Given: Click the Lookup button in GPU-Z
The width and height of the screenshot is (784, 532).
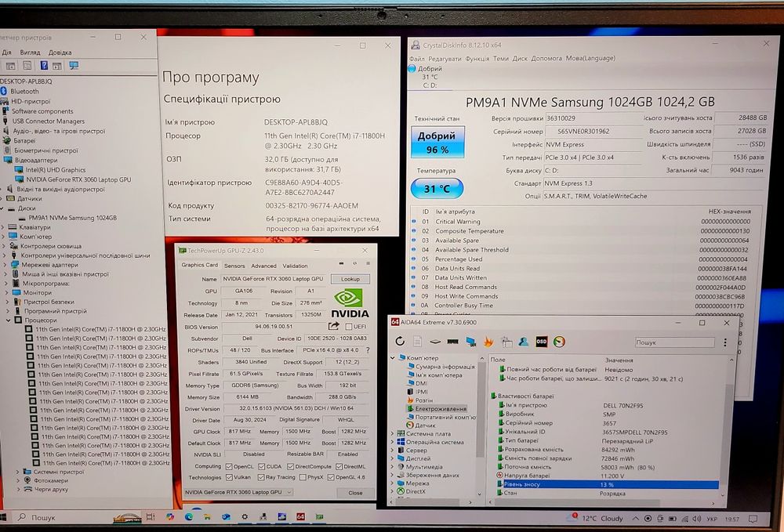Looking at the screenshot, I should point(350,279).
